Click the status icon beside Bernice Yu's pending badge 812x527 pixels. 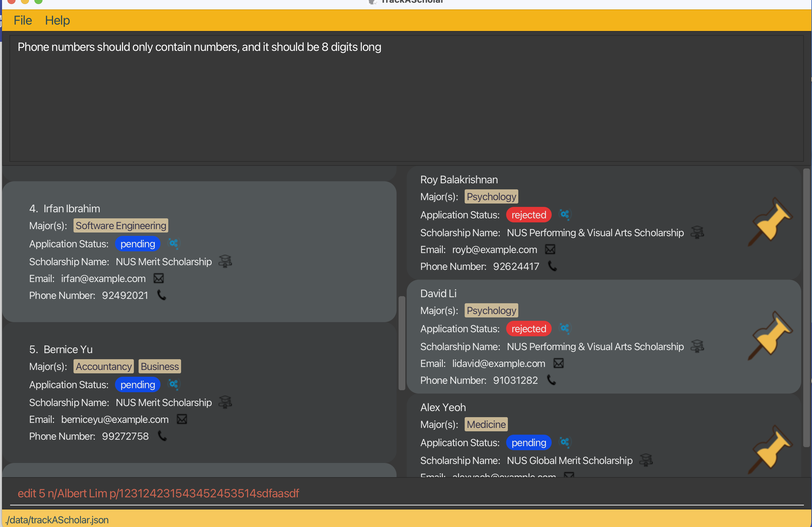(x=174, y=384)
